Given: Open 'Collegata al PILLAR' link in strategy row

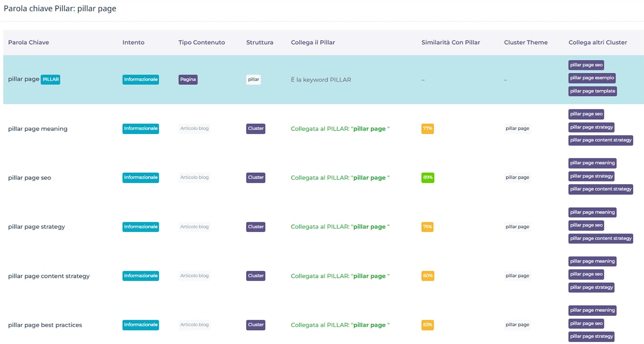Looking at the screenshot, I should 340,227.
